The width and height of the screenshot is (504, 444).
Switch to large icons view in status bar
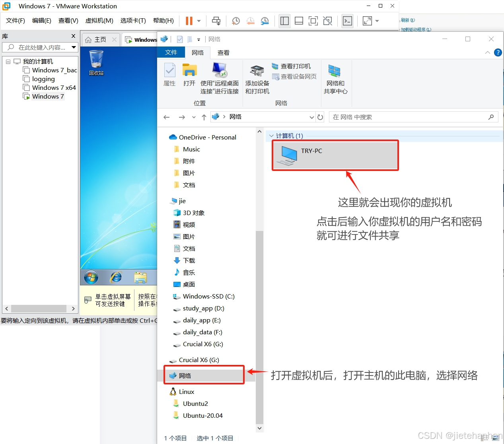496,438
